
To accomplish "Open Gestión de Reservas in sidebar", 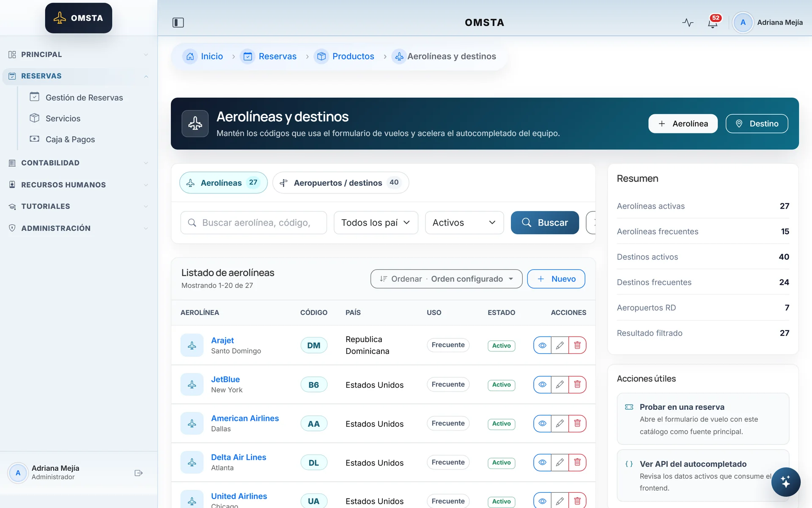I will [84, 98].
